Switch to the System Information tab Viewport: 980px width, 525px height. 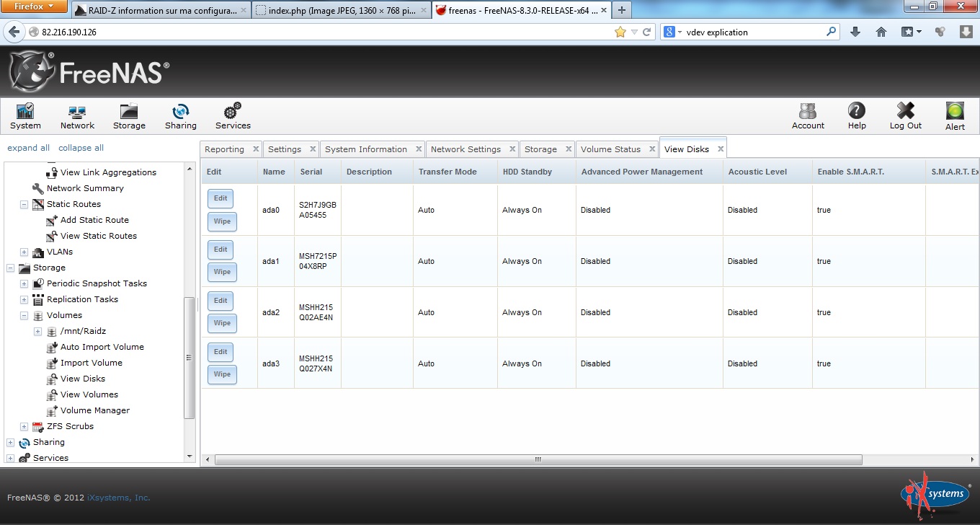(x=366, y=149)
